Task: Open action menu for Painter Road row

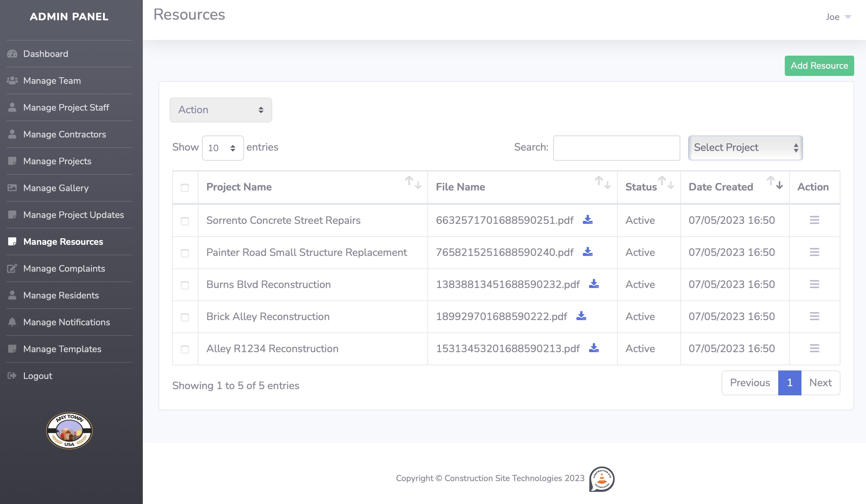Action: pyautogui.click(x=814, y=252)
